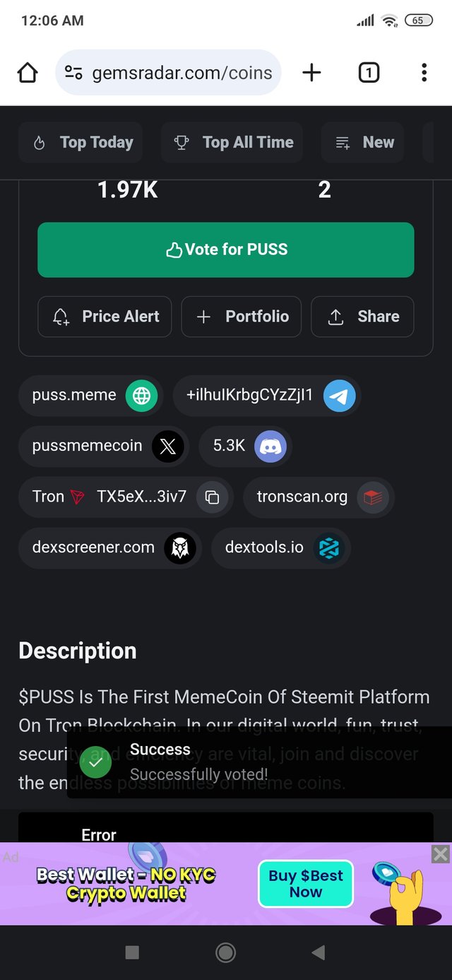Set a Price Alert with bell icon
Viewport: 452px width, 980px height.
click(105, 317)
